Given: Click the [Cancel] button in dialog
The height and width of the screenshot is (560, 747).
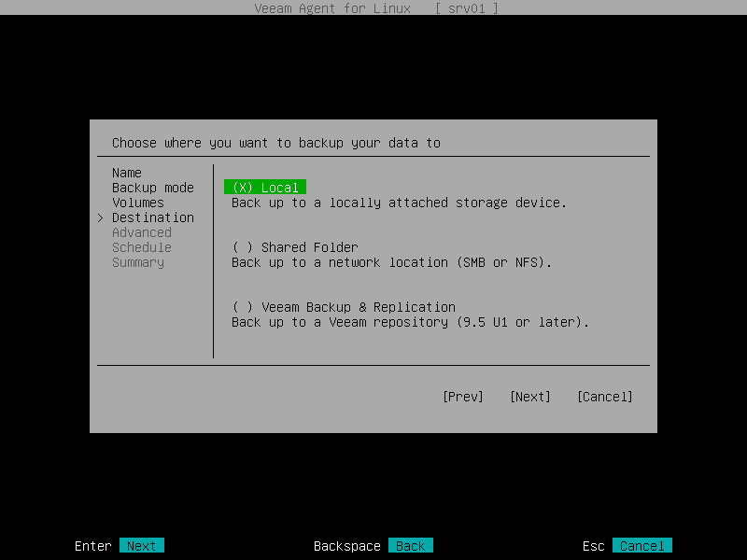Looking at the screenshot, I should coord(604,397).
